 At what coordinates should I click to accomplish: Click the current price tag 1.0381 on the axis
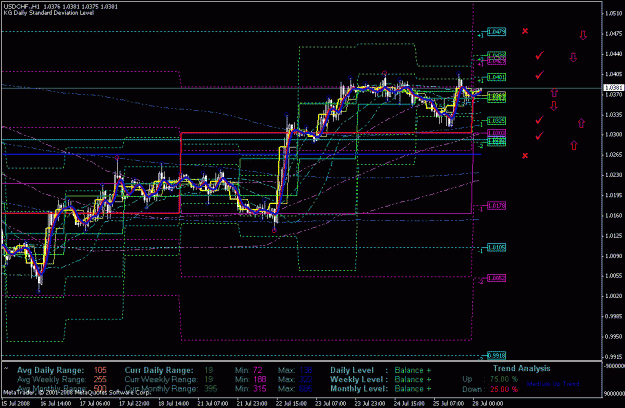tap(614, 88)
